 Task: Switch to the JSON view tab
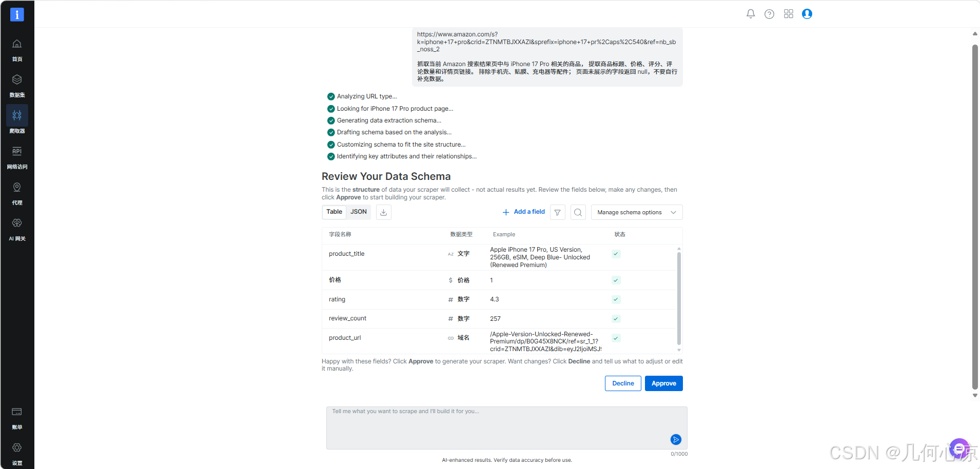coord(359,212)
